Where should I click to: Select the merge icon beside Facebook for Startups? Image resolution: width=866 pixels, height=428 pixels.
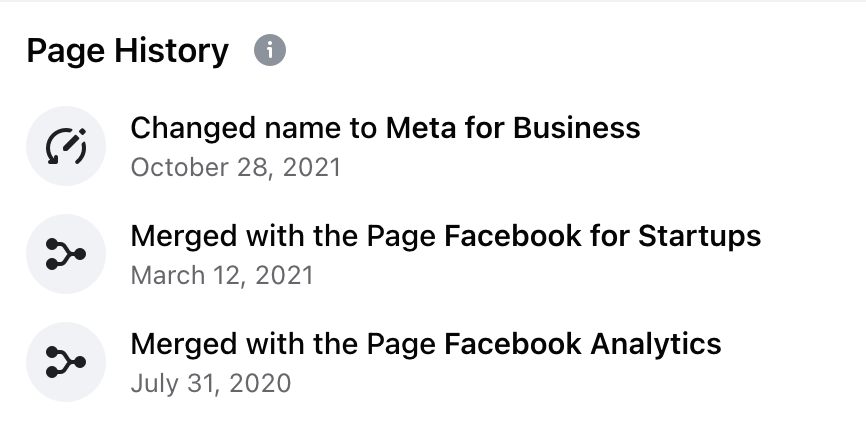pyautogui.click(x=66, y=254)
